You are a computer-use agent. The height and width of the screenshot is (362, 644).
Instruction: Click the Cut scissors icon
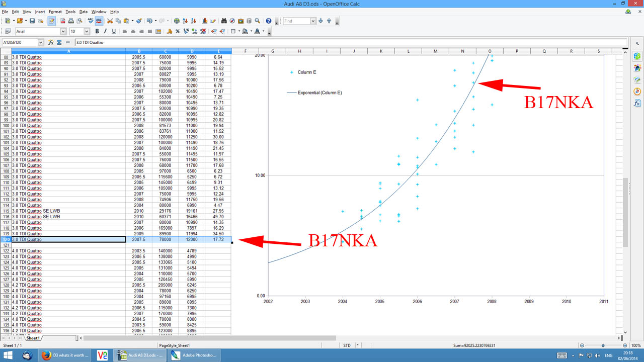(110, 21)
